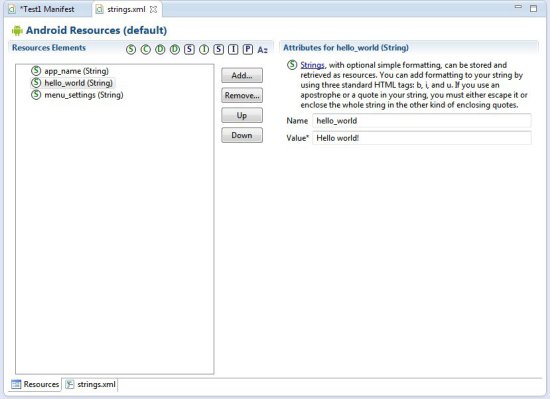Open the Strings help link

point(312,65)
